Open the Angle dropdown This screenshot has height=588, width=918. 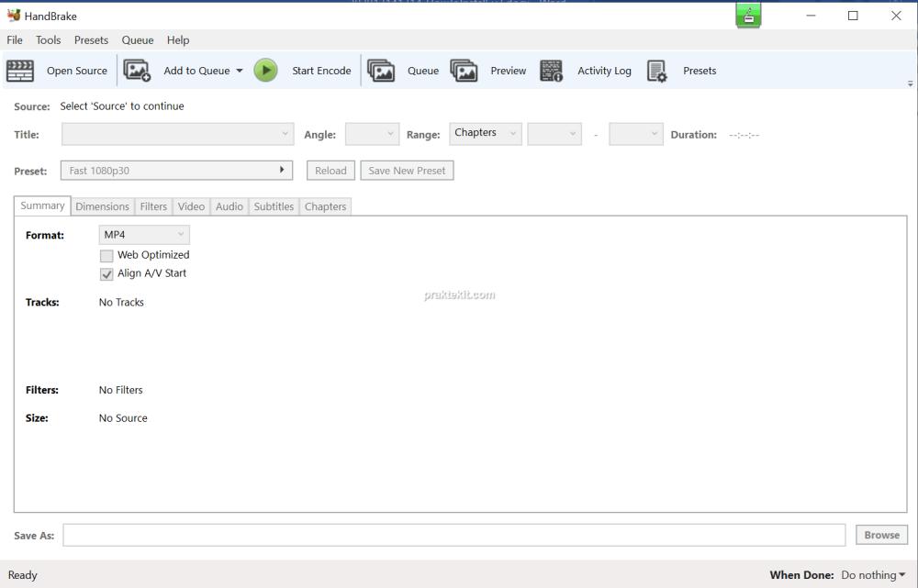coord(373,134)
